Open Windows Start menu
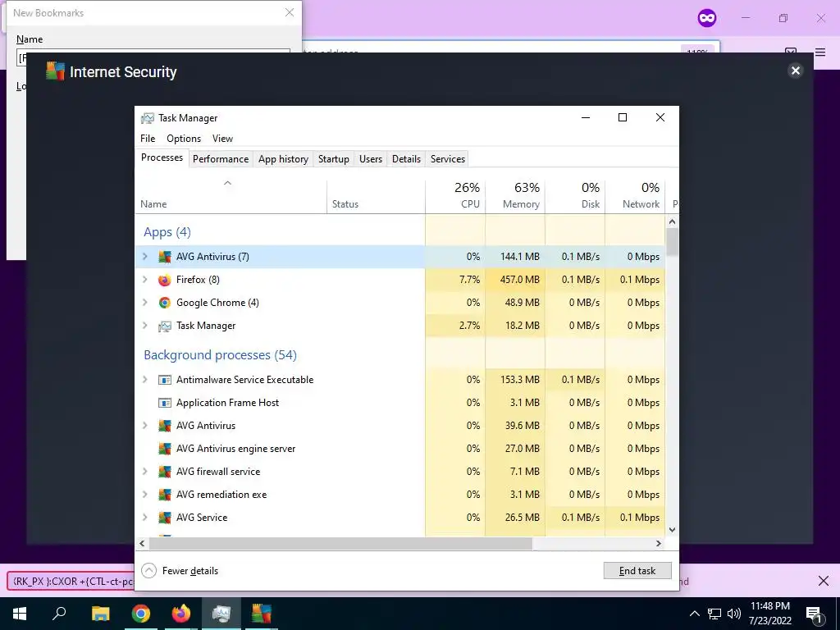Screen dimensions: 840x630 20,614
